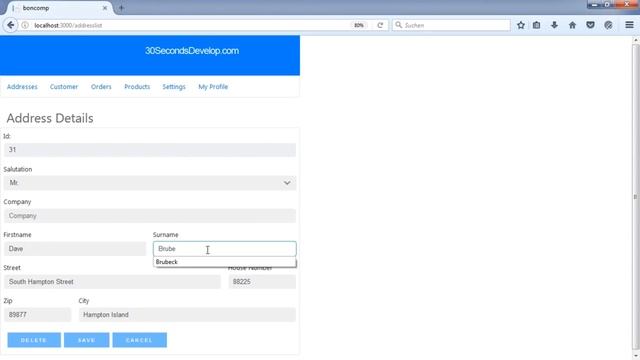The width and height of the screenshot is (640, 360).
Task: Open the Pocket icon in toolbar
Action: 590,25
